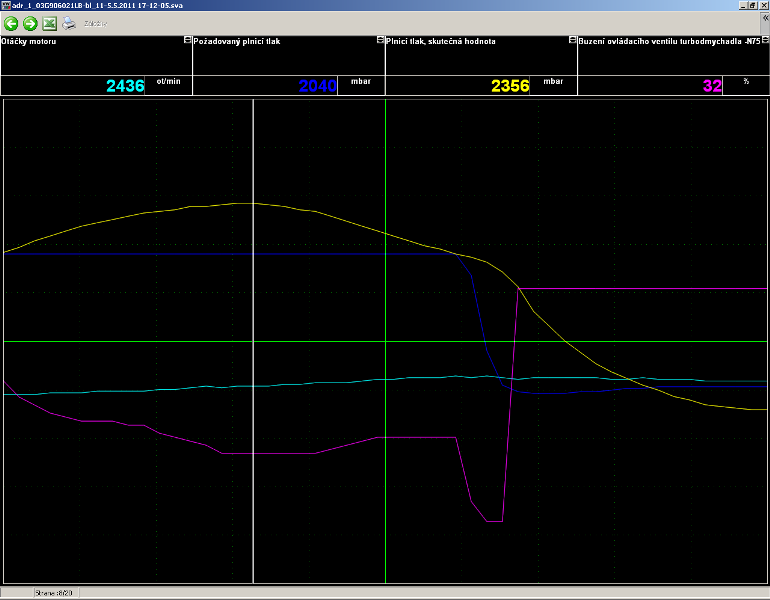Screen dimensions: 770x600
Task: Select the Otáčky motoru channel label
Action: 28,41
